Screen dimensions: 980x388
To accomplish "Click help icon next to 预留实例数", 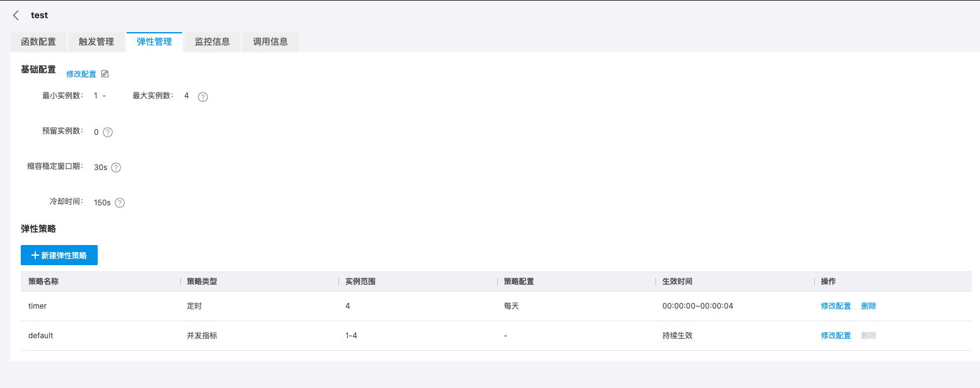I will click(x=108, y=132).
